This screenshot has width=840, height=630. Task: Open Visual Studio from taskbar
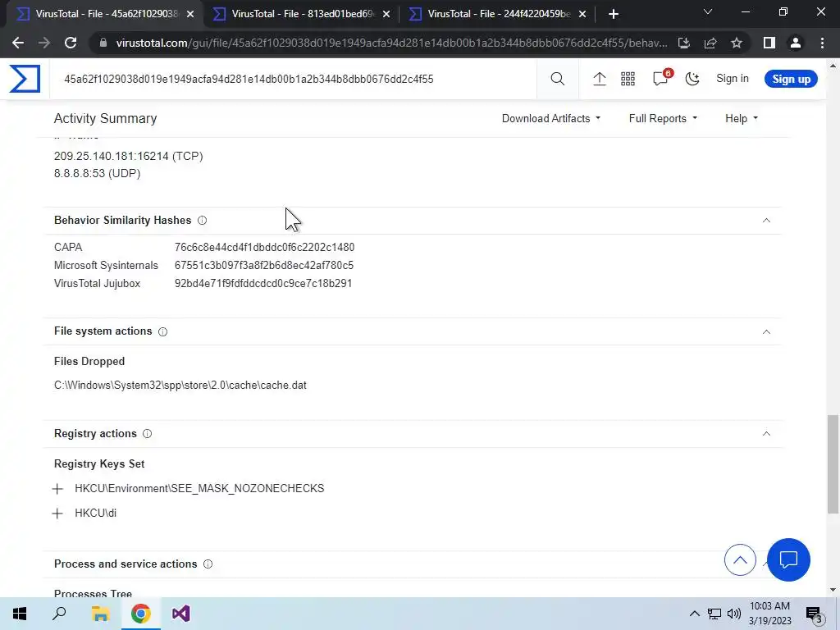(x=181, y=614)
